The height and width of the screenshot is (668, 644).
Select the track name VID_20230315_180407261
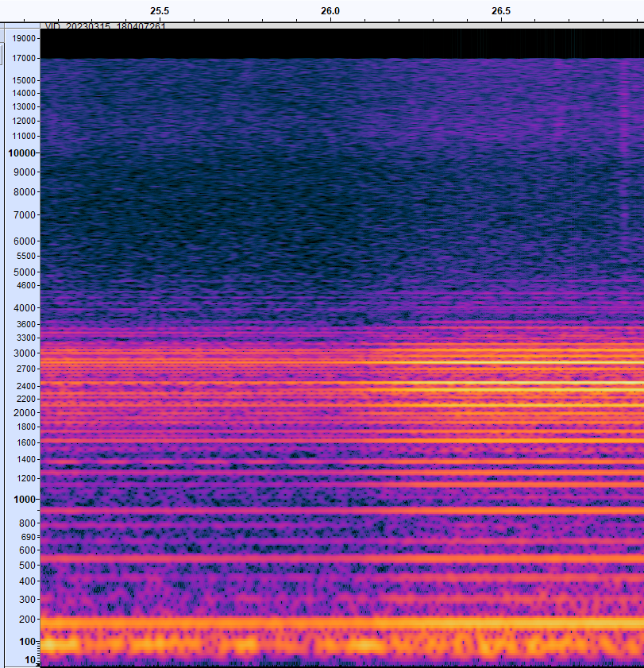[x=105, y=26]
